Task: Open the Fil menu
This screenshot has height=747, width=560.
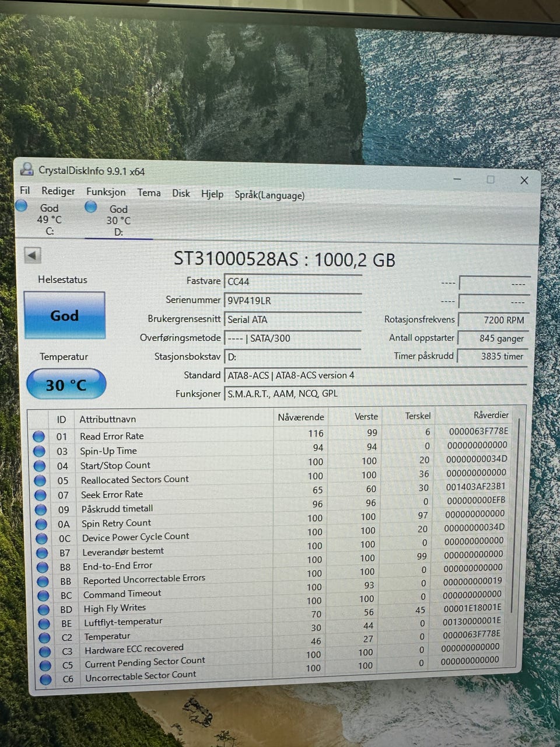Action: click(x=24, y=190)
